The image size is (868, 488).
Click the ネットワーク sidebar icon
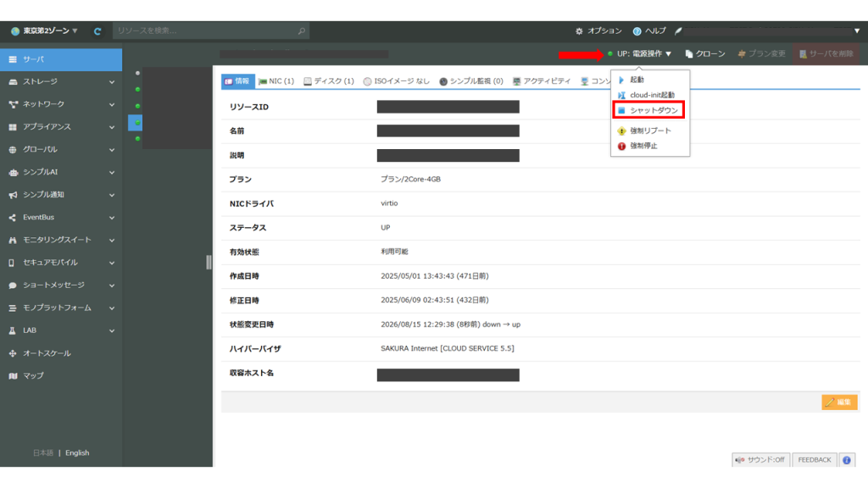tap(13, 104)
